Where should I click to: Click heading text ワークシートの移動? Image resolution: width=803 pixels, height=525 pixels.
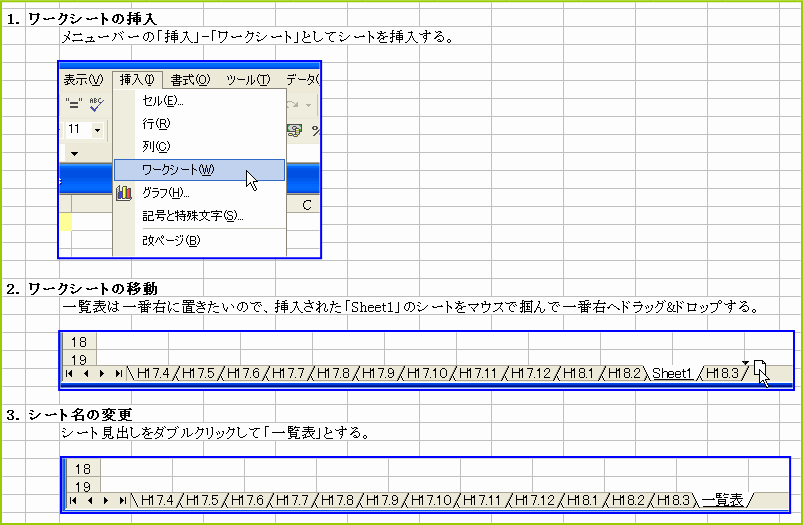pyautogui.click(x=93, y=288)
